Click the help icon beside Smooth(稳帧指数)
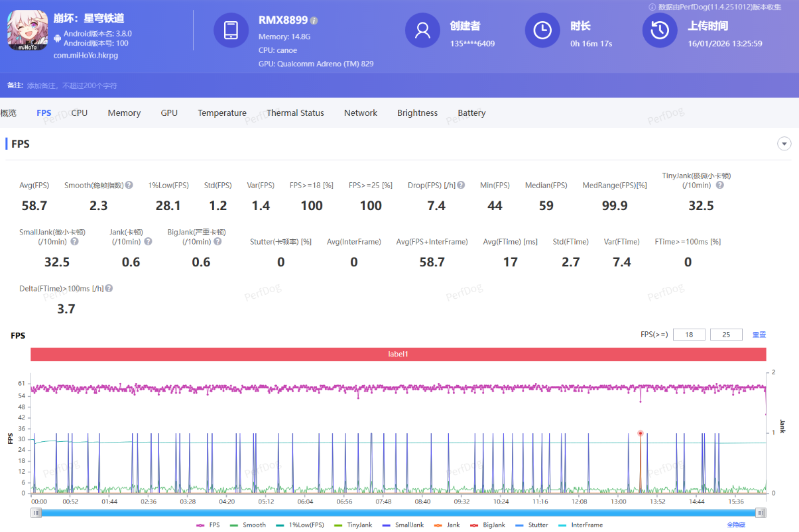The image size is (799, 532). [x=129, y=186]
